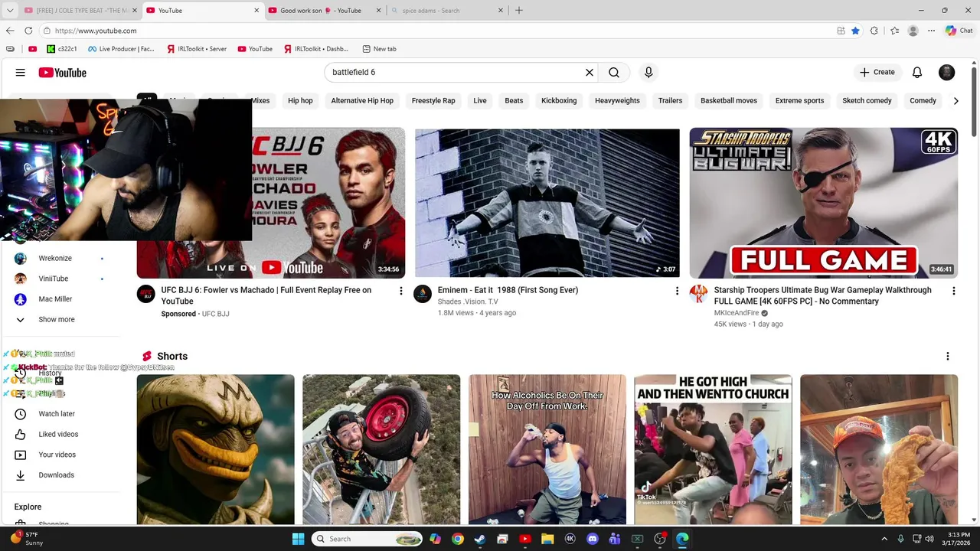Open a new browser tab with plus
980x551 pixels.
click(519, 11)
